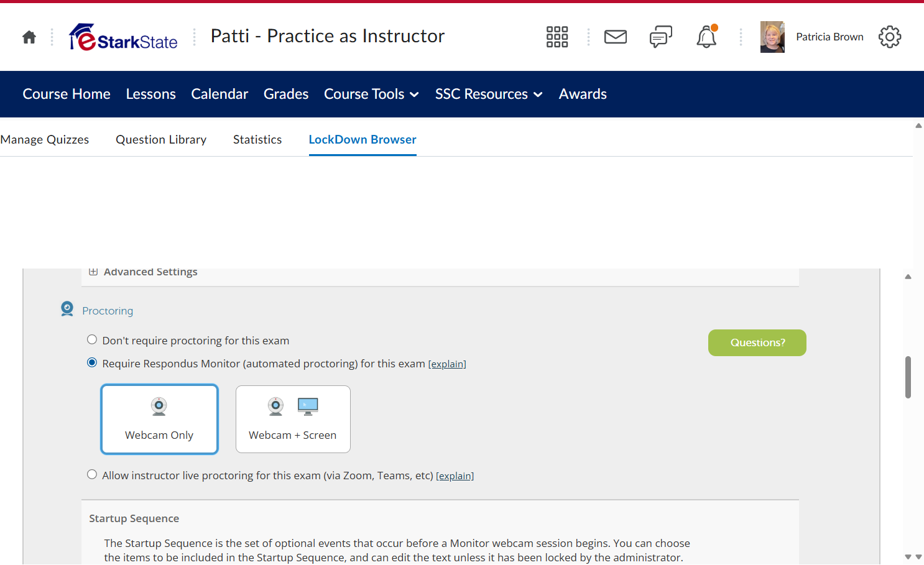Open explain link for Respondus Monitor
924x565 pixels.
pos(447,364)
